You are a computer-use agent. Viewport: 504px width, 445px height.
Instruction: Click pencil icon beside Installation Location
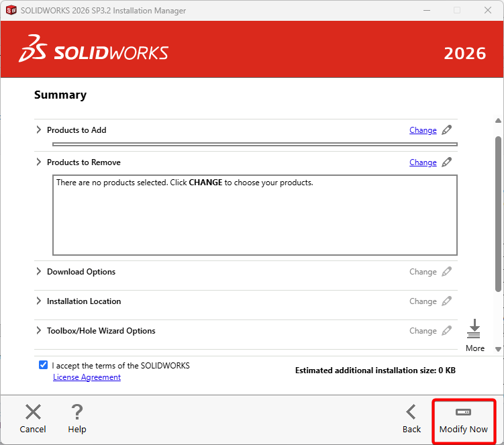pos(446,301)
